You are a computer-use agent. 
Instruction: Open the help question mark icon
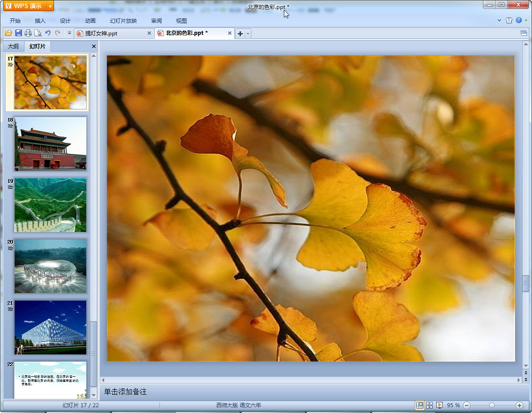(519, 20)
